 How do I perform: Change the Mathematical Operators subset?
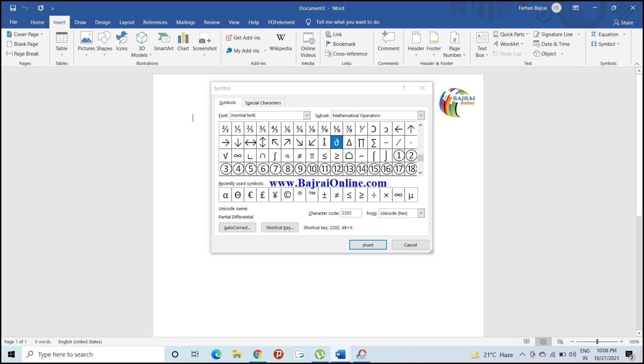(x=421, y=115)
